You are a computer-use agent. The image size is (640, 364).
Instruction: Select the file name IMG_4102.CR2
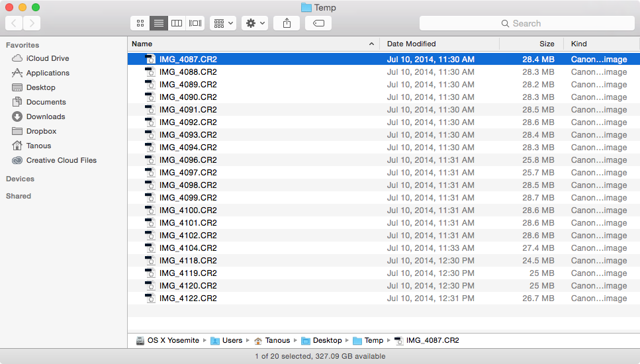tap(188, 236)
